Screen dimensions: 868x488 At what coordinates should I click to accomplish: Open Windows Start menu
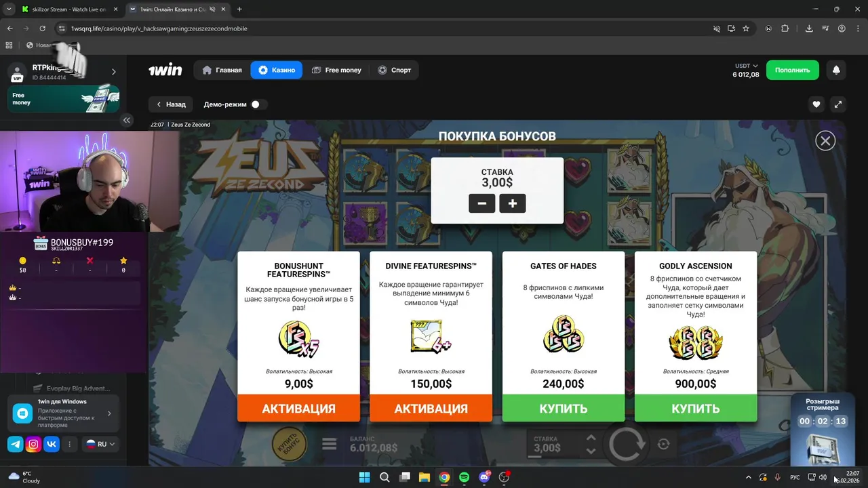pos(364,477)
